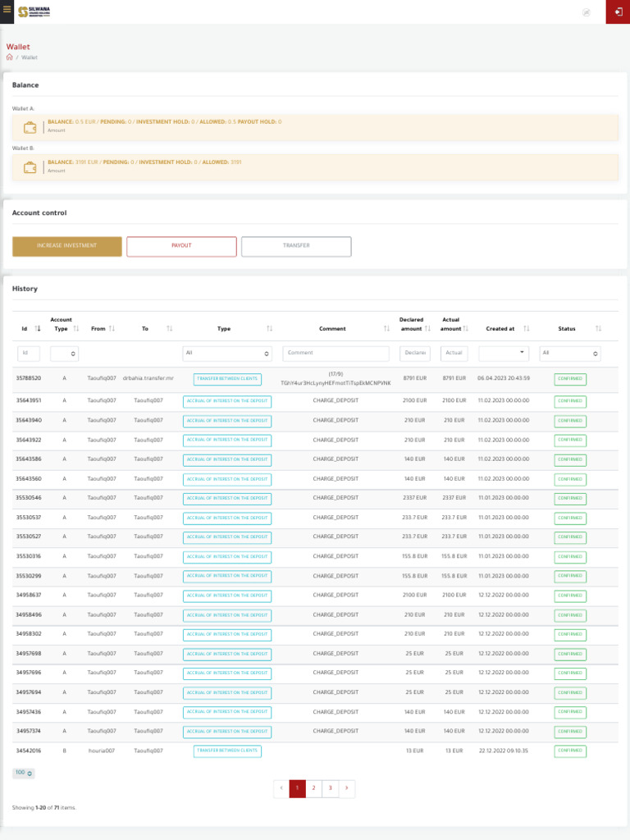The image size is (630, 840).
Task: Click the Transfer button
Action: click(296, 246)
